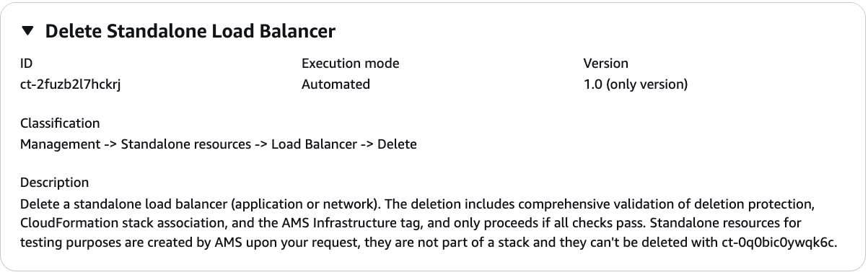
Task: Click Load Balancer in the classification path
Action: [x=314, y=144]
